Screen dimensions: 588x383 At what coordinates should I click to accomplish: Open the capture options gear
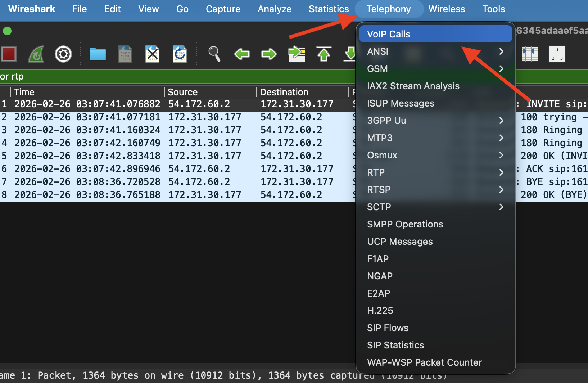pyautogui.click(x=63, y=54)
